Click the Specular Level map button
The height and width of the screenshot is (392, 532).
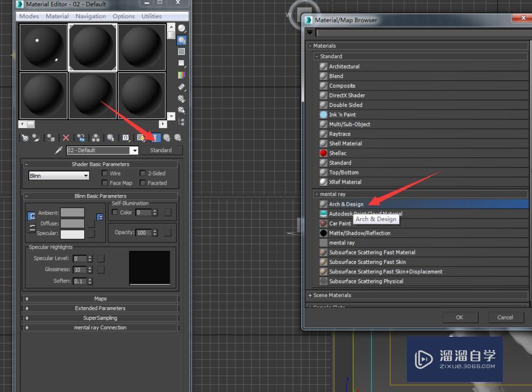coord(101,258)
